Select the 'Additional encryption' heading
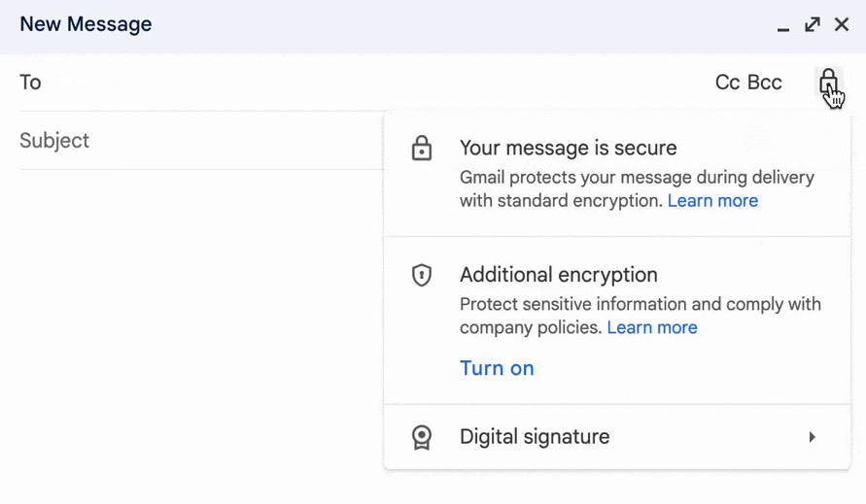866x504 pixels. (x=558, y=275)
